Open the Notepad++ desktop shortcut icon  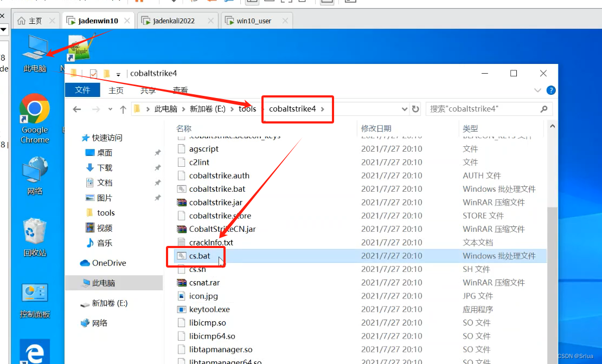79,48
